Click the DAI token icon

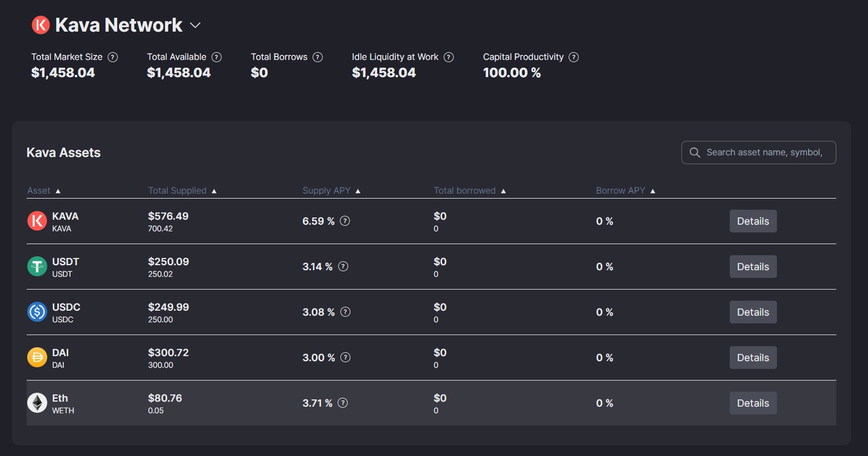tap(37, 357)
